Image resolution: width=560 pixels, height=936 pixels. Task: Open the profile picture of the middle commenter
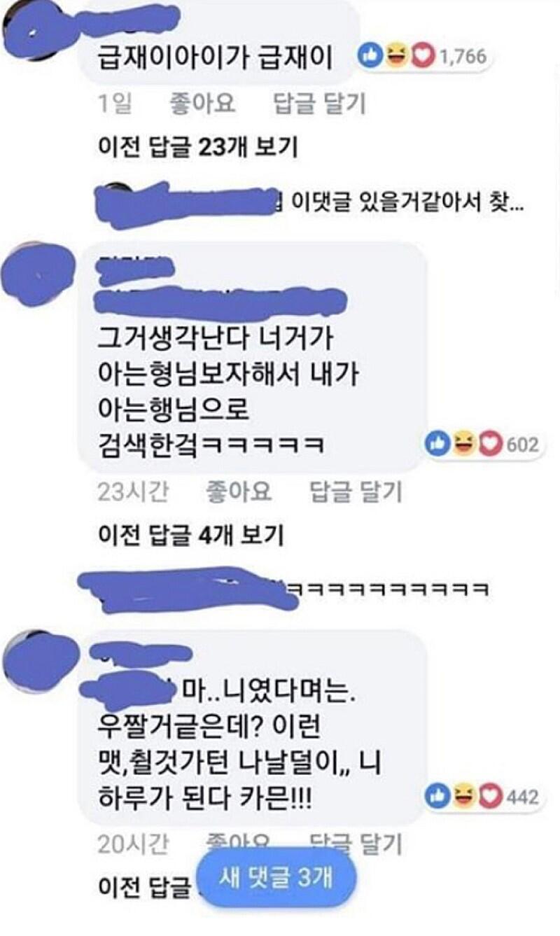point(41,277)
